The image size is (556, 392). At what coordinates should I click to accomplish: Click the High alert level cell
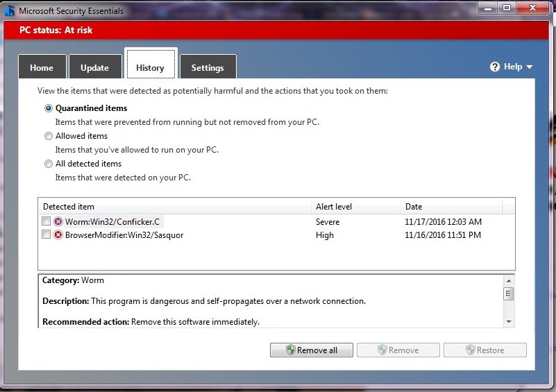click(325, 235)
